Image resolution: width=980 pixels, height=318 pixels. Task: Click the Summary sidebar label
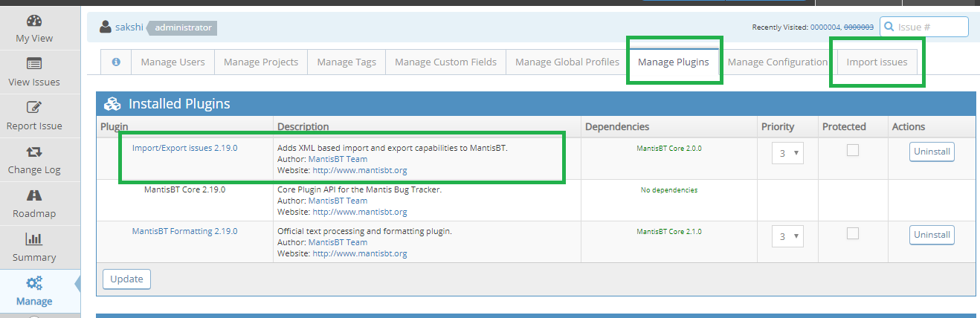34,257
